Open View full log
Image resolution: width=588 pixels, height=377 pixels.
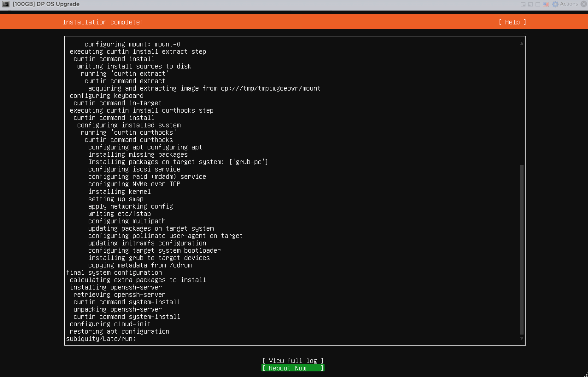pyautogui.click(x=293, y=361)
